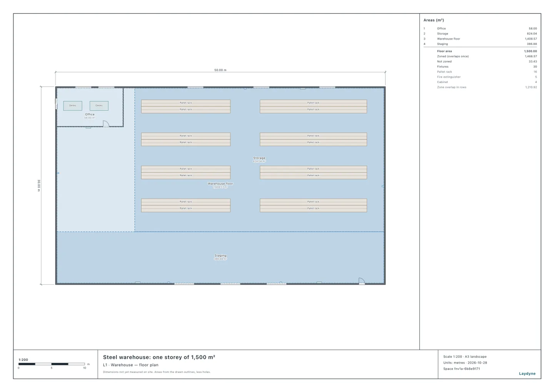Select the "Fixtures" label in the legend

[443, 67]
